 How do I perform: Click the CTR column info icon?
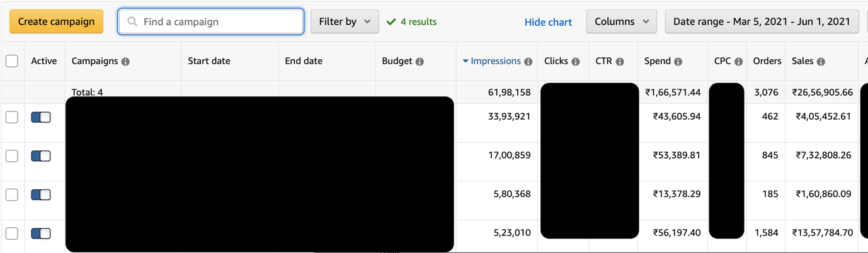tap(620, 62)
